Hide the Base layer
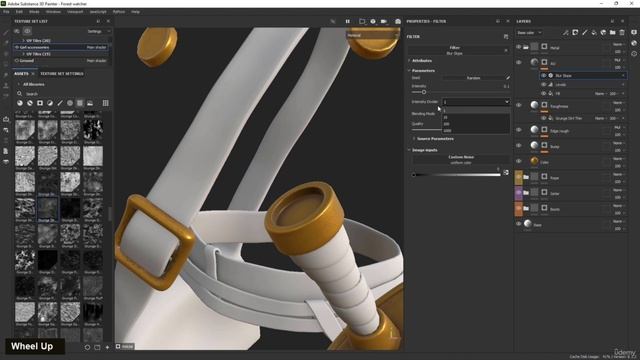 pos(519,224)
